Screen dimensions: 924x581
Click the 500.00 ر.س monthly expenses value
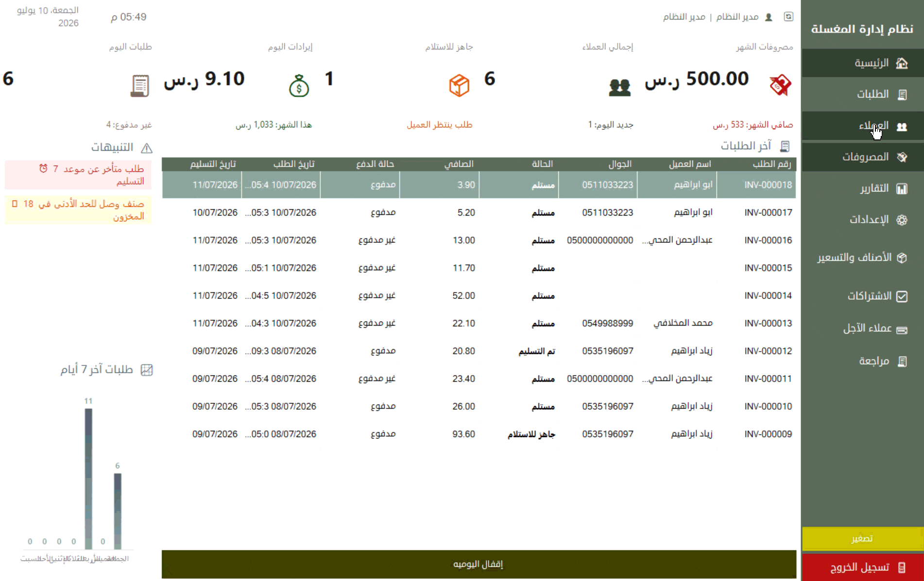tap(697, 79)
